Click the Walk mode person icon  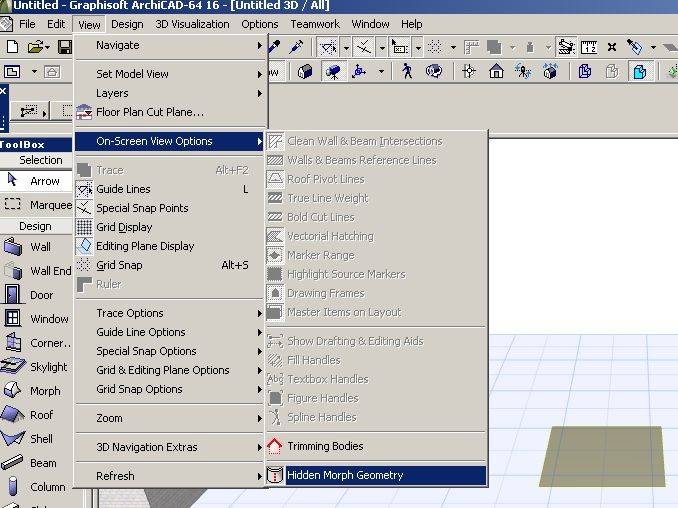[406, 71]
